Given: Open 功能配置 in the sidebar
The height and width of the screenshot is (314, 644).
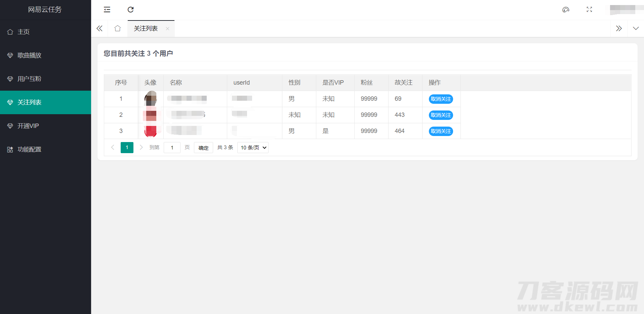Looking at the screenshot, I should click(29, 149).
